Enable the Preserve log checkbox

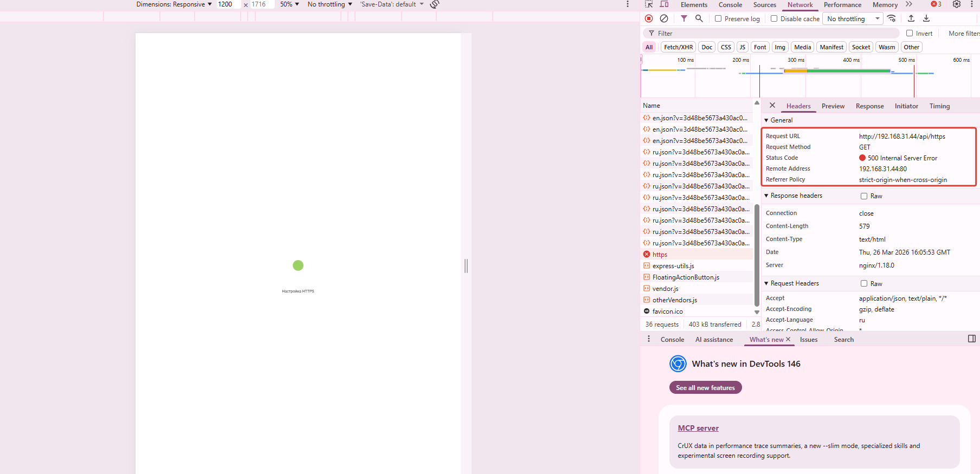pos(718,18)
